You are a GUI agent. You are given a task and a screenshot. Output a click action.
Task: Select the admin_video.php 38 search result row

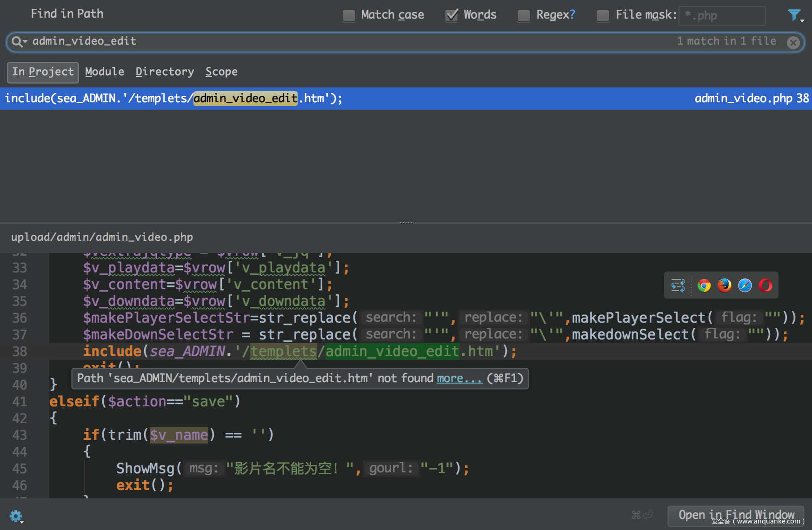tap(406, 99)
